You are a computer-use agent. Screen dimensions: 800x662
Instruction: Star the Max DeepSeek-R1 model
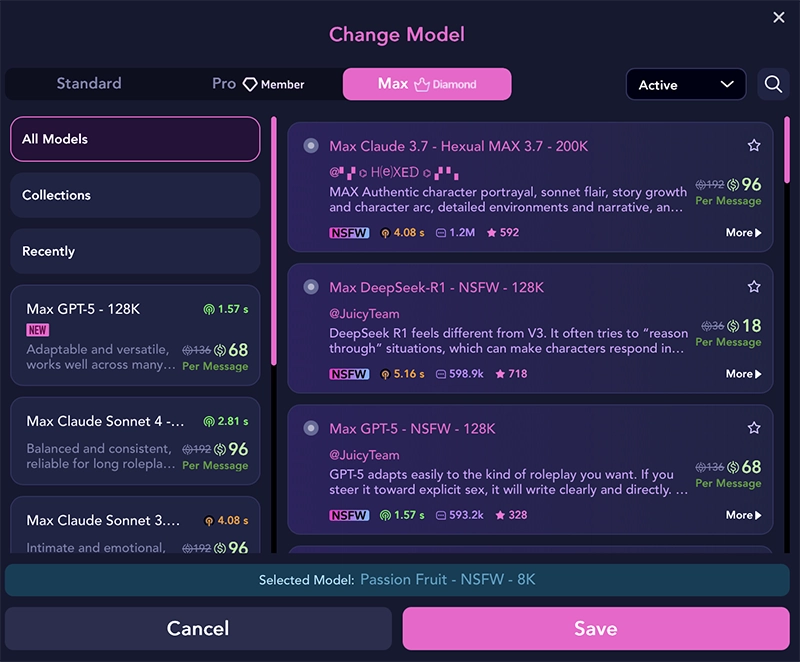(753, 286)
